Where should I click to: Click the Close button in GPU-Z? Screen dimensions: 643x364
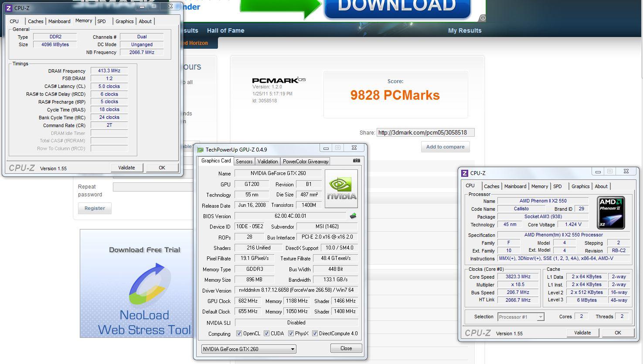(346, 348)
